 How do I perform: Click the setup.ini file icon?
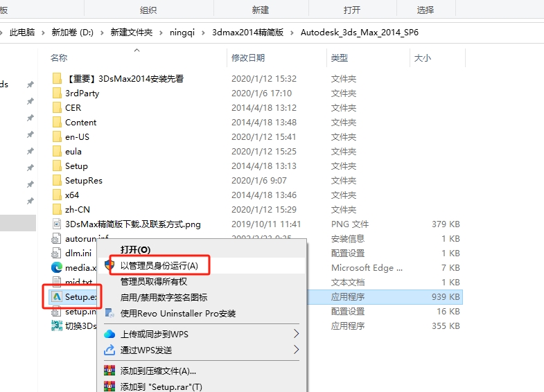56,312
